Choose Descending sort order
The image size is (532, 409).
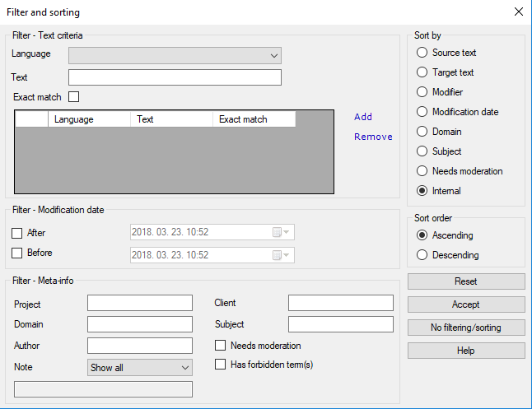pos(422,255)
